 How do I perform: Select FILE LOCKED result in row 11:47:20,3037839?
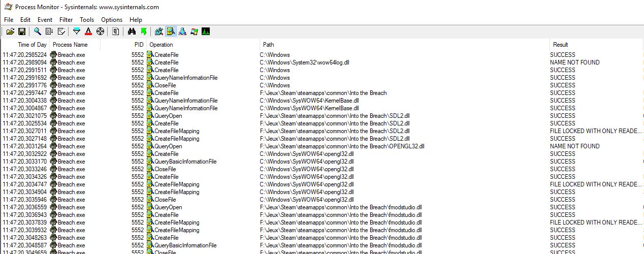596,223
